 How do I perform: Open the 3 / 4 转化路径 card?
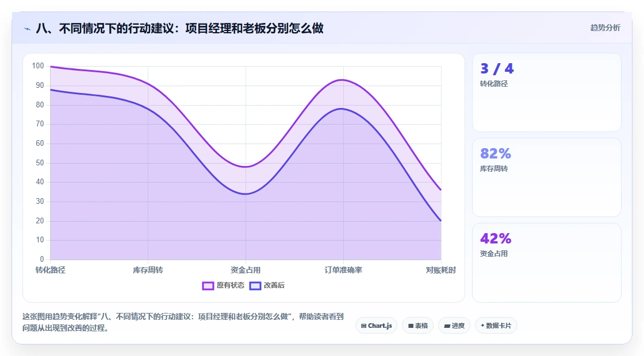pyautogui.click(x=547, y=92)
